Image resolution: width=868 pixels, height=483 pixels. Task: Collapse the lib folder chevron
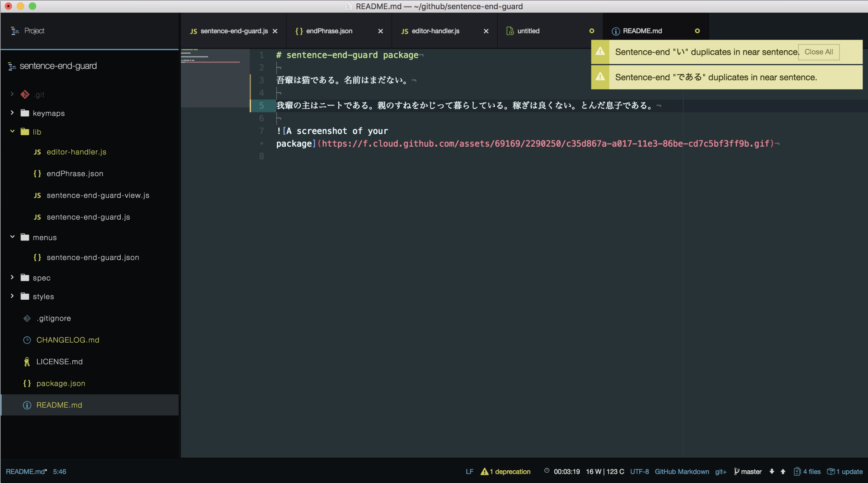[12, 131]
